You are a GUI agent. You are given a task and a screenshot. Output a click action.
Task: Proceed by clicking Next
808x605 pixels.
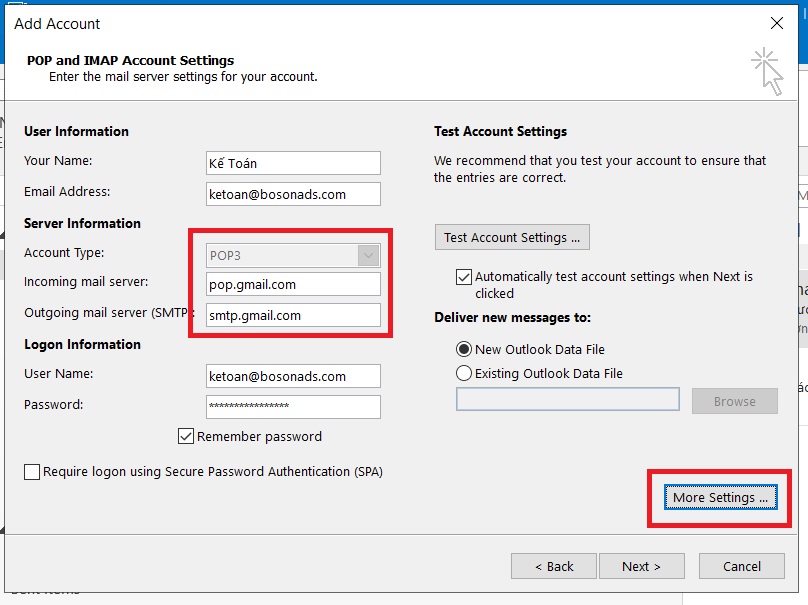[641, 566]
